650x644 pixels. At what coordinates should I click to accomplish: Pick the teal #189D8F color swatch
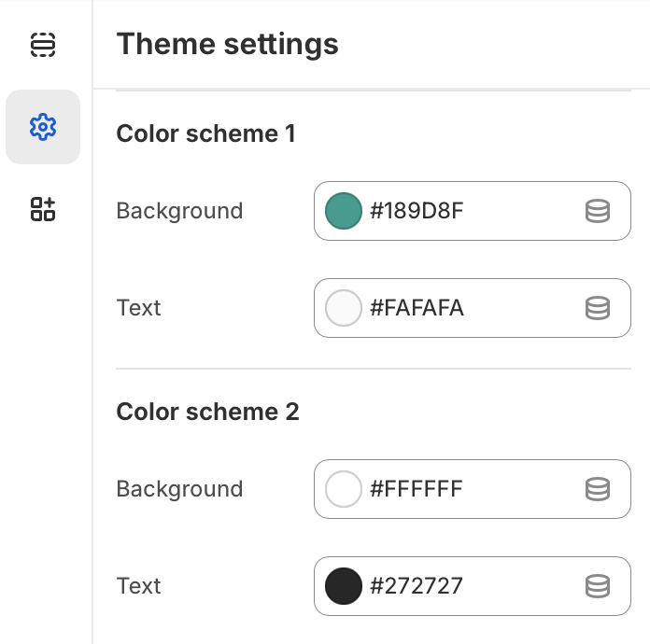[344, 211]
